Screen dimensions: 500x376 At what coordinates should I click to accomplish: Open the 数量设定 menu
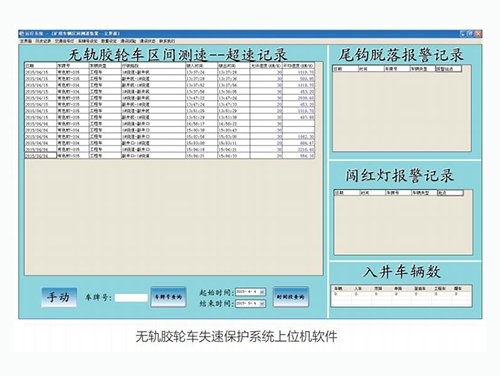(x=109, y=41)
